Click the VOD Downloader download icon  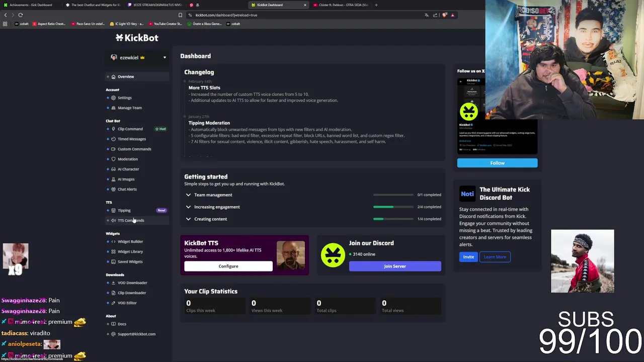pyautogui.click(x=113, y=283)
